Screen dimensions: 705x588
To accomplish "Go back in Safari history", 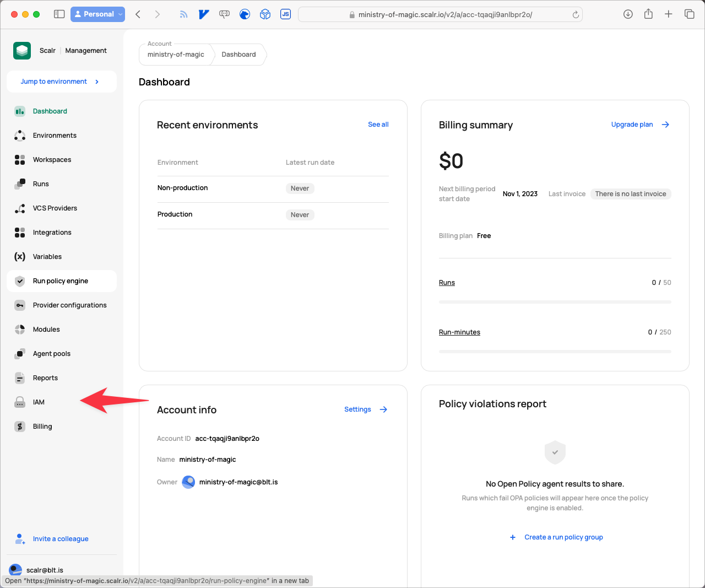I will (x=138, y=14).
